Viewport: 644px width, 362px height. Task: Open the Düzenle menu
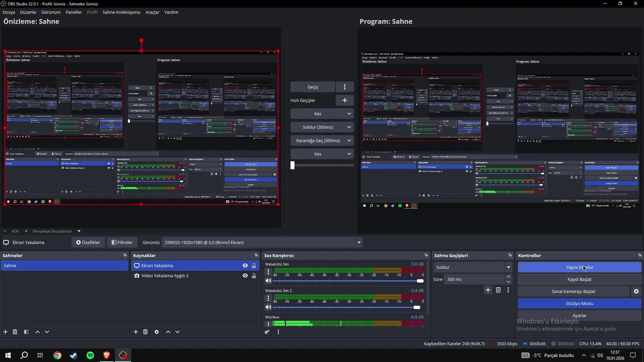tap(28, 12)
